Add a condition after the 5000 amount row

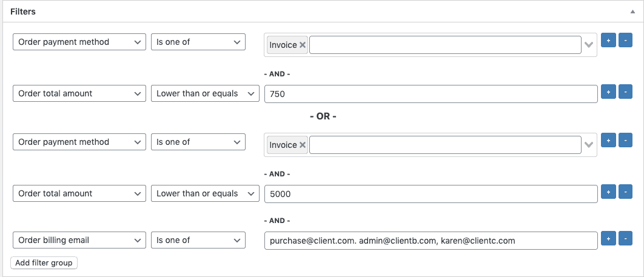coord(608,192)
